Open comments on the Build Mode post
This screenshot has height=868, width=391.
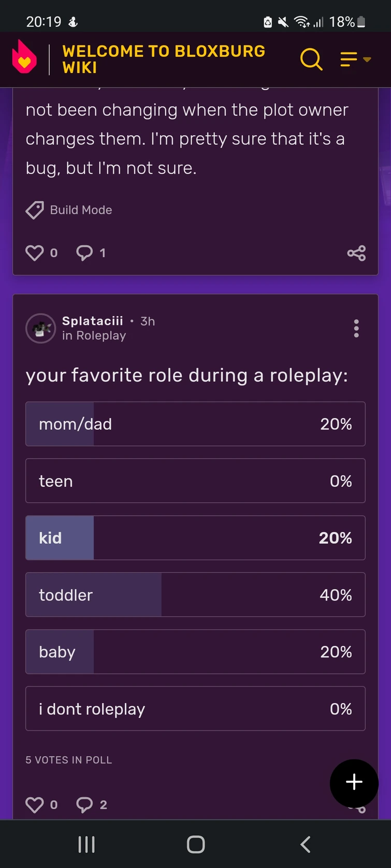[84, 252]
